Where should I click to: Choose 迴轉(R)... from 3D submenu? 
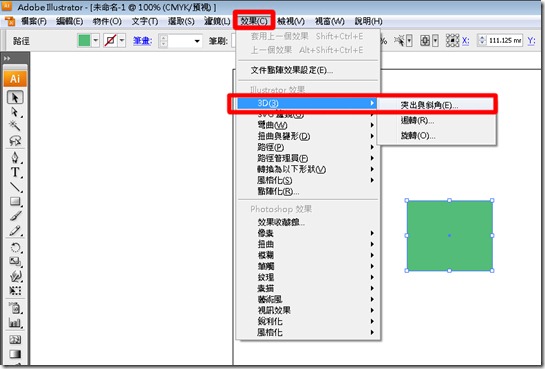click(x=437, y=121)
